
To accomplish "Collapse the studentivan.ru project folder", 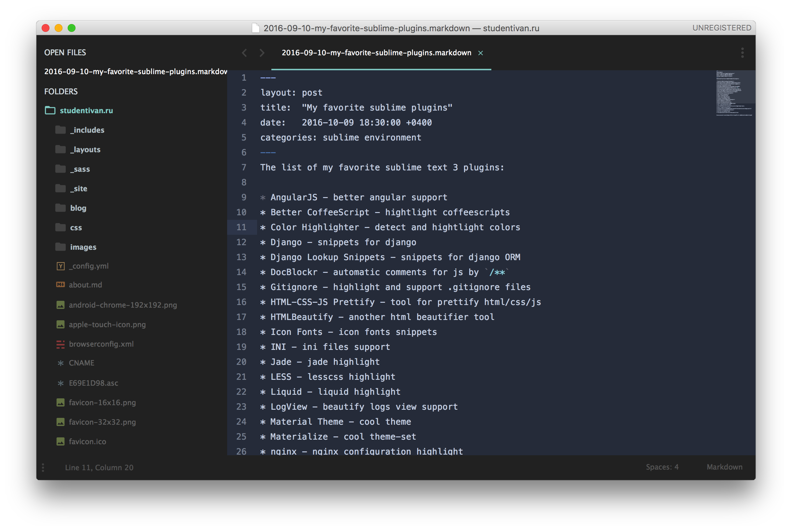I will click(x=86, y=111).
